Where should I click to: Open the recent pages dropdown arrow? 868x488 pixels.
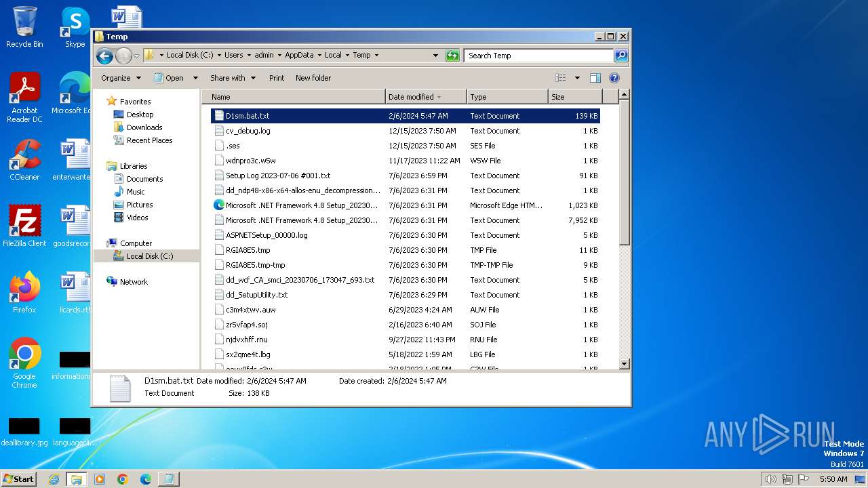coord(137,56)
